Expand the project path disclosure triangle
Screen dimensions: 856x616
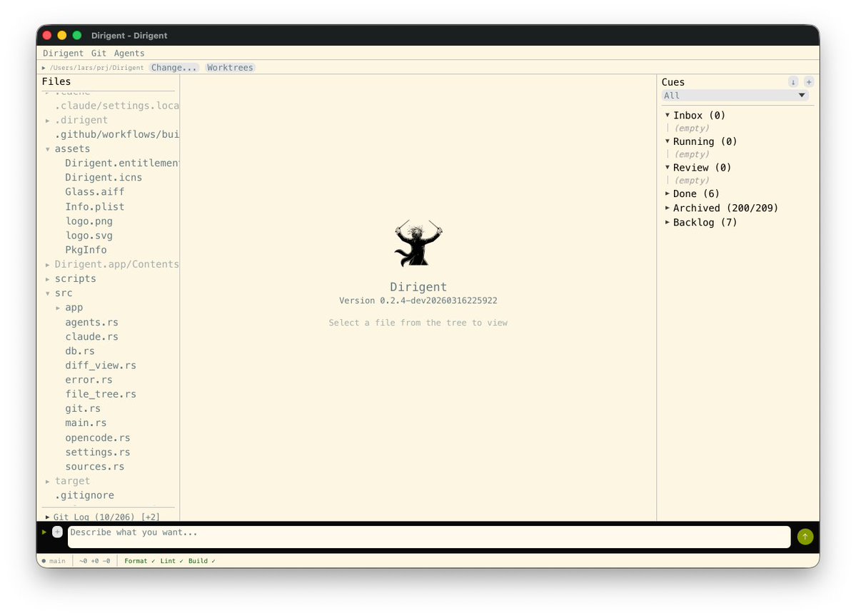pos(44,68)
